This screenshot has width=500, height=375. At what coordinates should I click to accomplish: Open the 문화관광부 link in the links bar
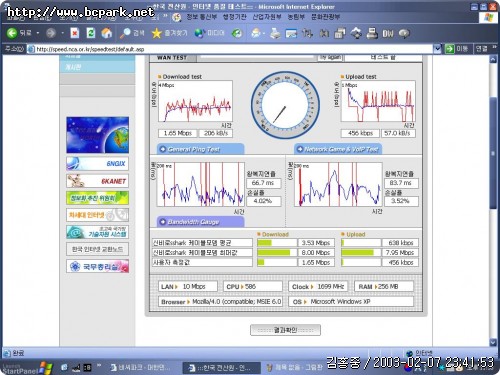325,17
